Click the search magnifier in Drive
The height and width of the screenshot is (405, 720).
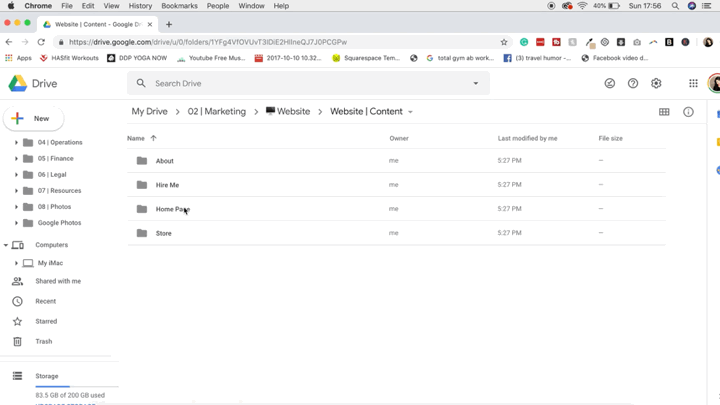coord(141,83)
